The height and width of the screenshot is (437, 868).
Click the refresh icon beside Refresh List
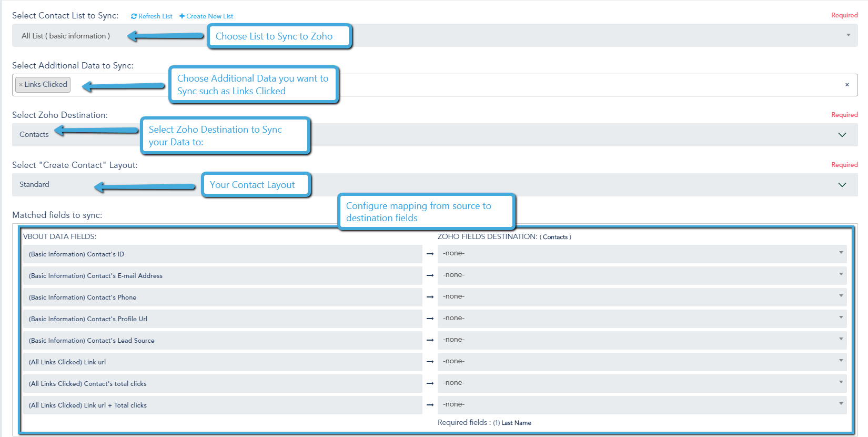click(x=134, y=16)
